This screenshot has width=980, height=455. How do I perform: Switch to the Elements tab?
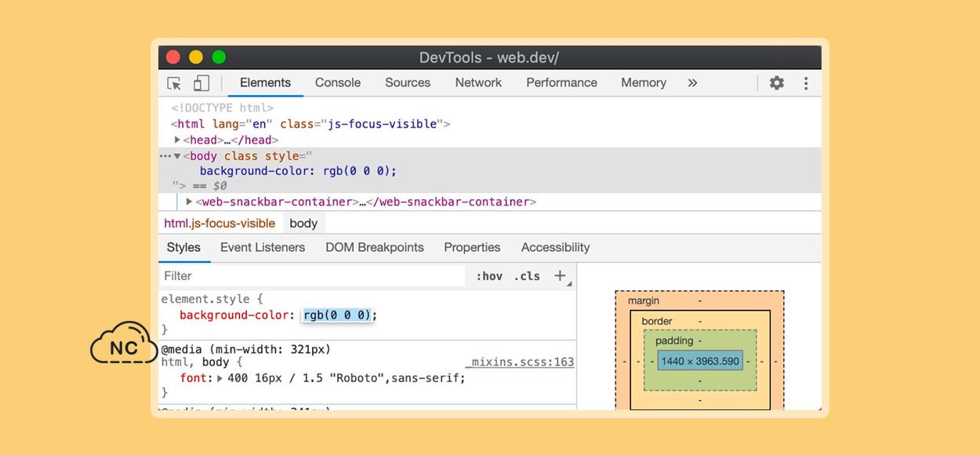coord(265,83)
